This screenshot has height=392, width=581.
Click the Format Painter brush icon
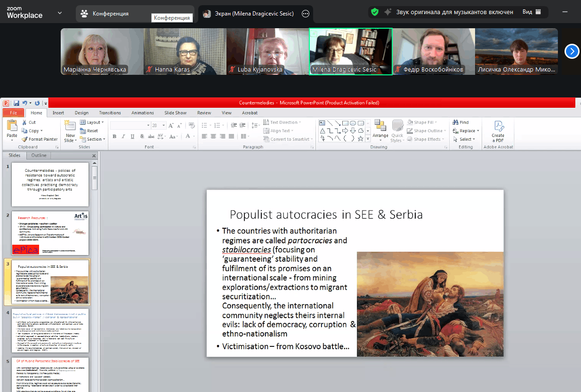click(x=25, y=139)
